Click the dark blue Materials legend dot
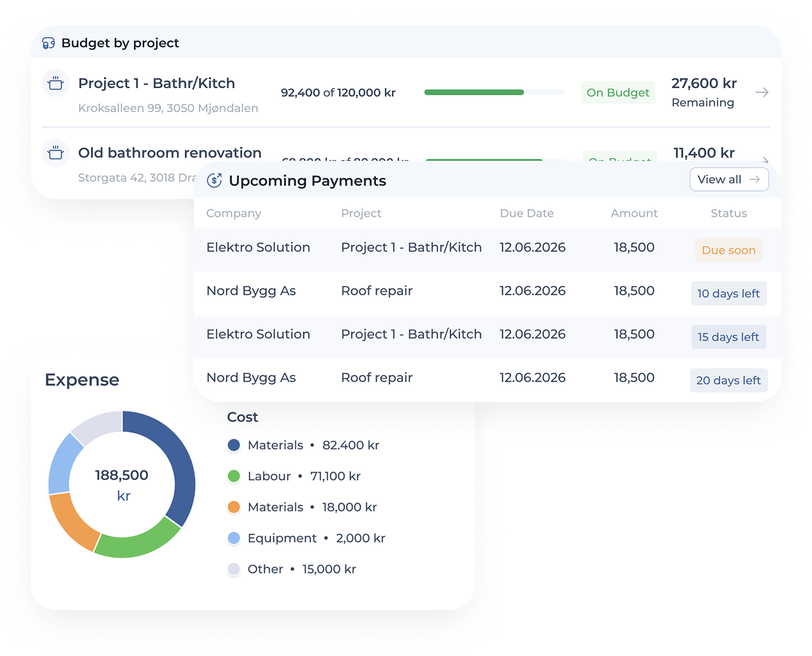812x656 pixels. pyautogui.click(x=234, y=445)
